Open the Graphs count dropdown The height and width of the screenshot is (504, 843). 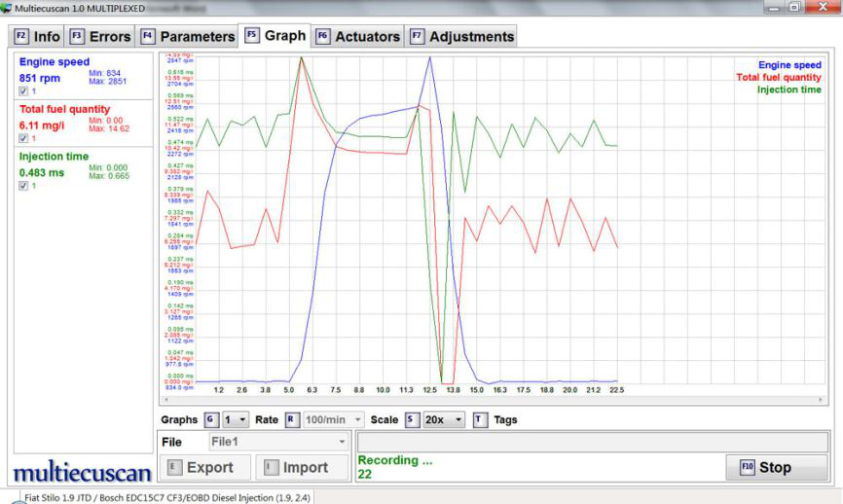coord(235,420)
